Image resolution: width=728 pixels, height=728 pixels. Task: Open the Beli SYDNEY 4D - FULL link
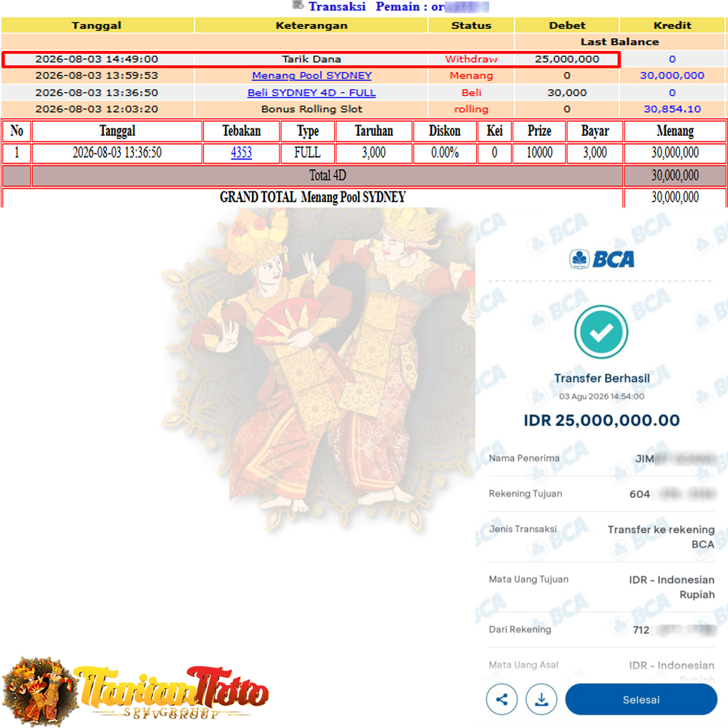[x=312, y=92]
